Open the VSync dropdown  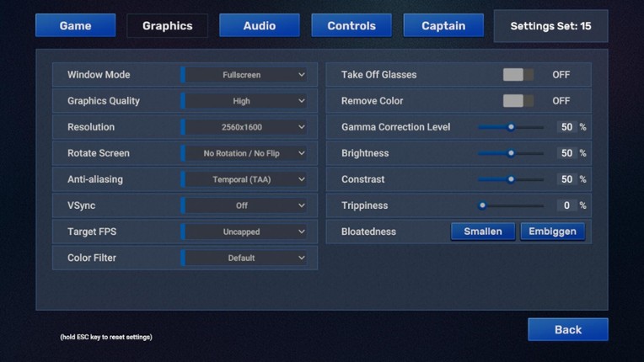246,205
